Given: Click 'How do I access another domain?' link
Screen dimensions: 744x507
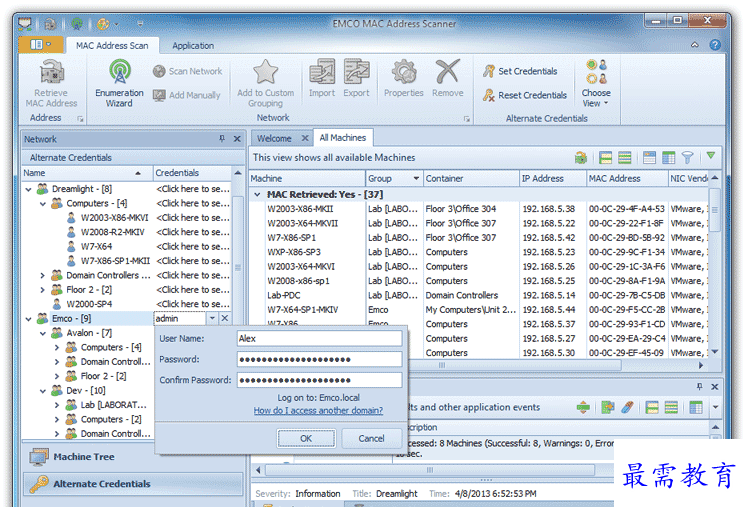Looking at the screenshot, I should click(x=318, y=411).
